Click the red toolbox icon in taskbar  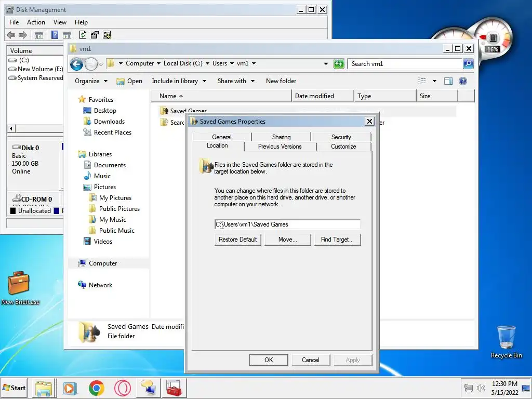click(174, 388)
